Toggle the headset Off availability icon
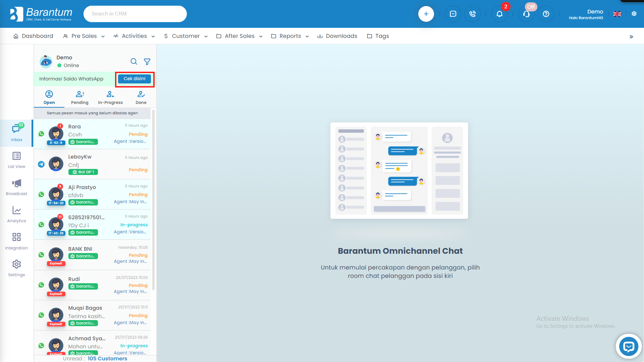Screen dimensions: 644x362 (x=526, y=14)
